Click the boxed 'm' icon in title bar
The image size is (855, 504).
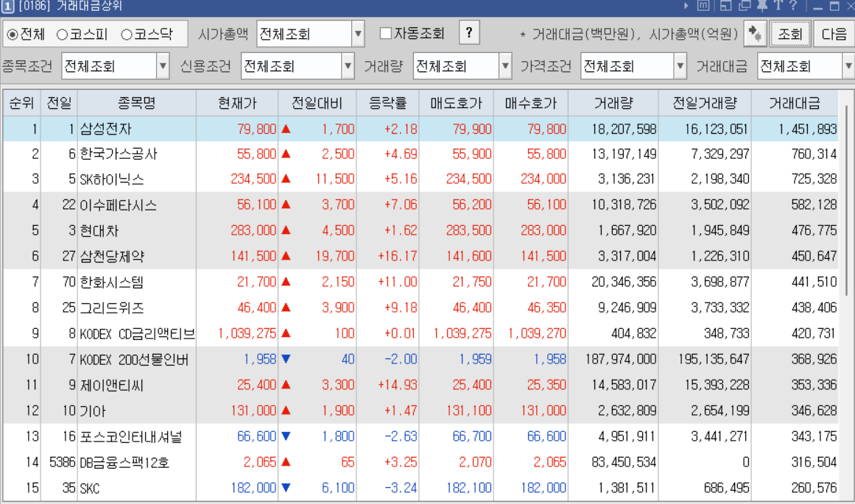(x=703, y=6)
